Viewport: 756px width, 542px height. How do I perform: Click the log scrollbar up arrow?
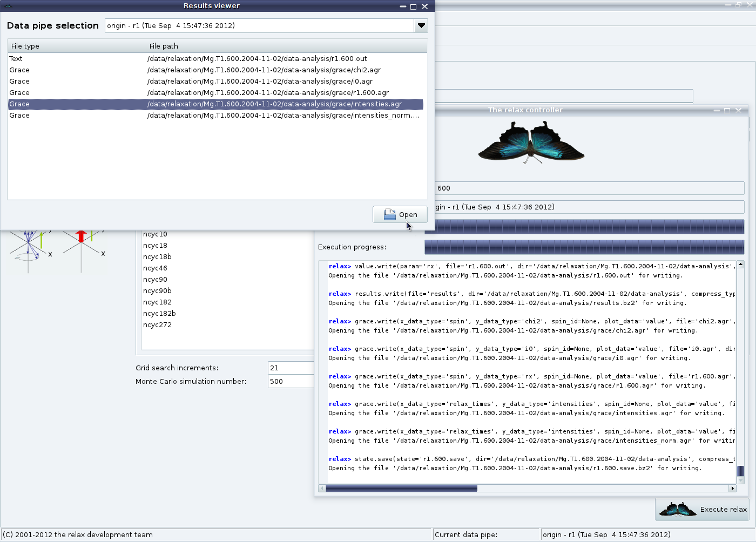pyautogui.click(x=740, y=265)
